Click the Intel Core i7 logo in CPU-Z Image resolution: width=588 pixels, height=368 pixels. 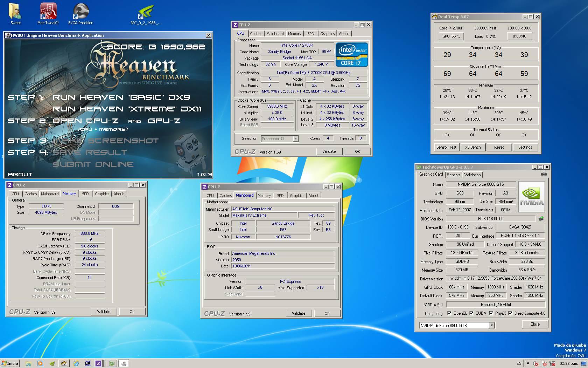[x=351, y=55]
